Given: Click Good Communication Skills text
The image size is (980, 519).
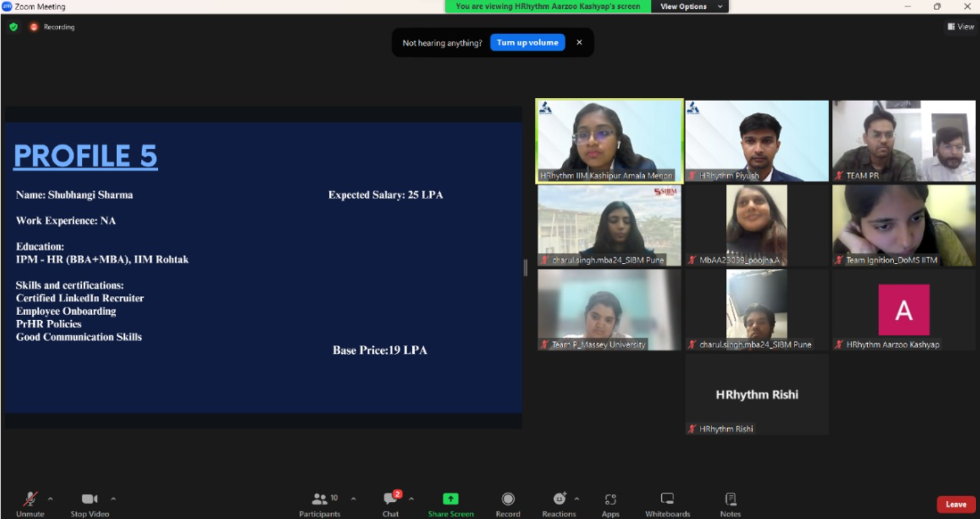Looking at the screenshot, I should [79, 337].
